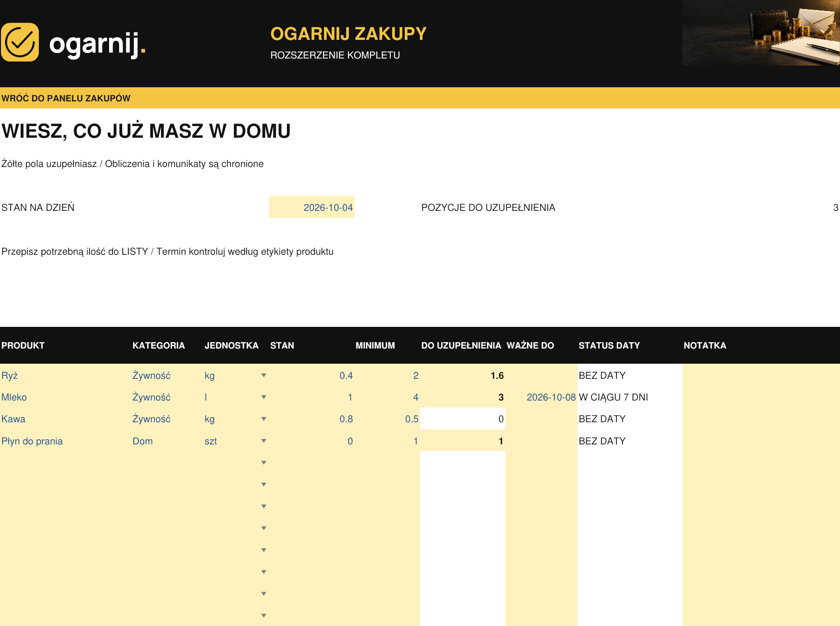
Task: Expand the unit dropdown for Płyn do prania
Action: coord(264,441)
